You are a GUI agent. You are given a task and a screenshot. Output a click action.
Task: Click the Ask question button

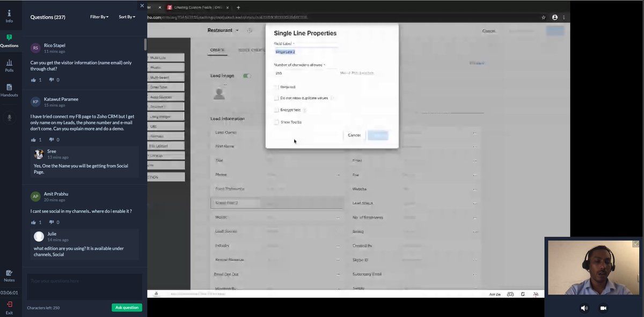coord(127,307)
